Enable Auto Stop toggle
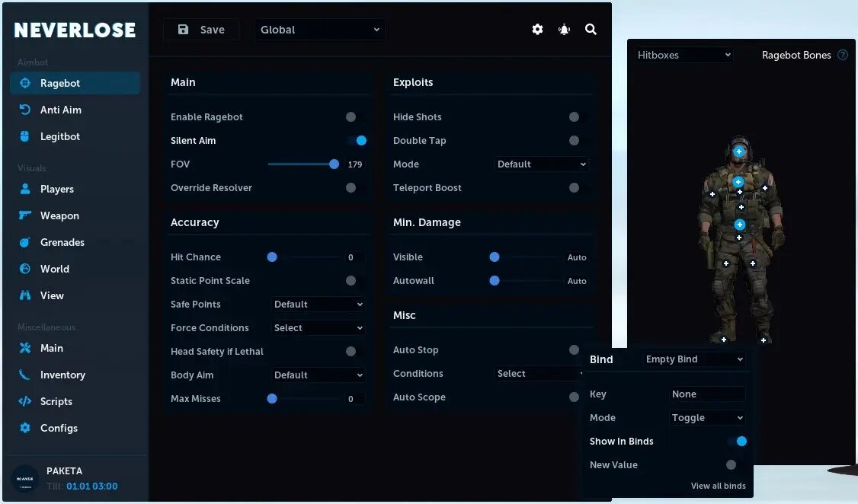This screenshot has height=504, width=858. click(575, 350)
